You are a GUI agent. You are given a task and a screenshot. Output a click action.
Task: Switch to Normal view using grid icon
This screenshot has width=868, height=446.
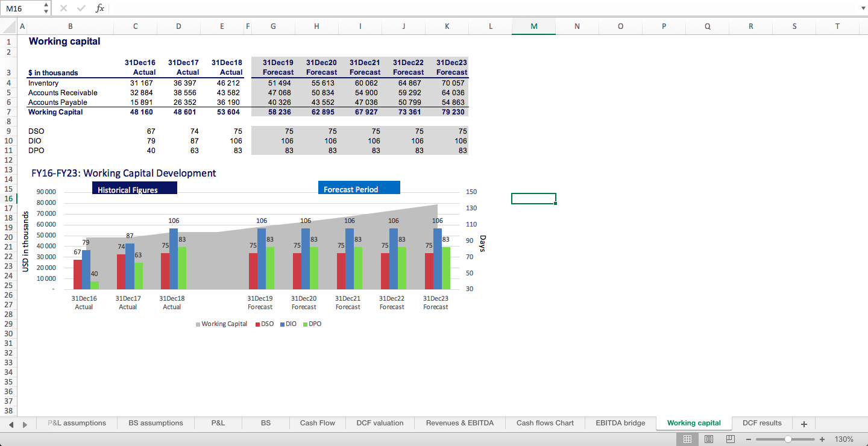(688, 439)
